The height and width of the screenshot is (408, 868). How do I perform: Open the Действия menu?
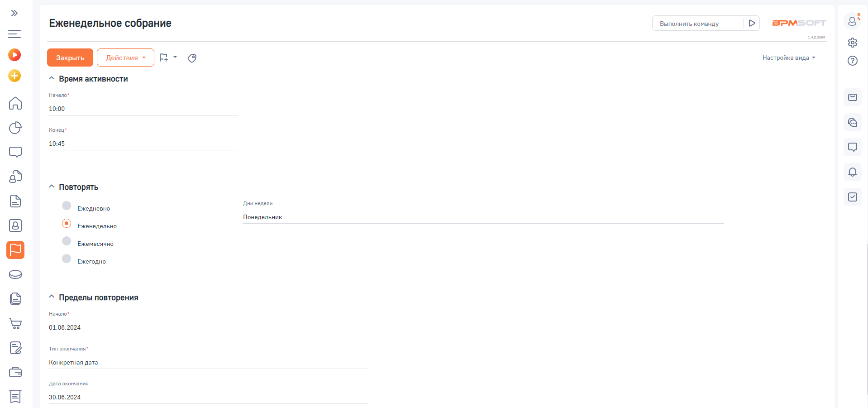click(x=125, y=58)
